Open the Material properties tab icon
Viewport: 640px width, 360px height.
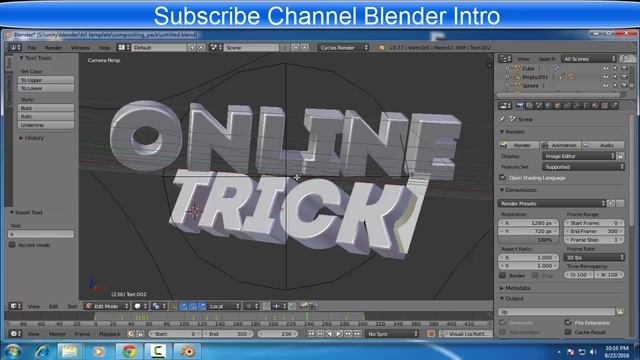(595, 106)
